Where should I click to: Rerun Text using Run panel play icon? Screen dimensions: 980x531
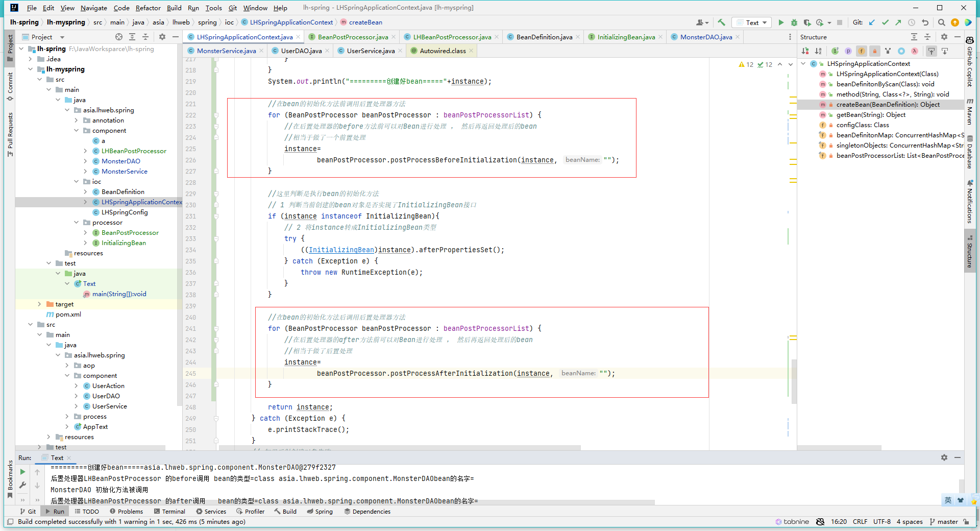pyautogui.click(x=22, y=472)
